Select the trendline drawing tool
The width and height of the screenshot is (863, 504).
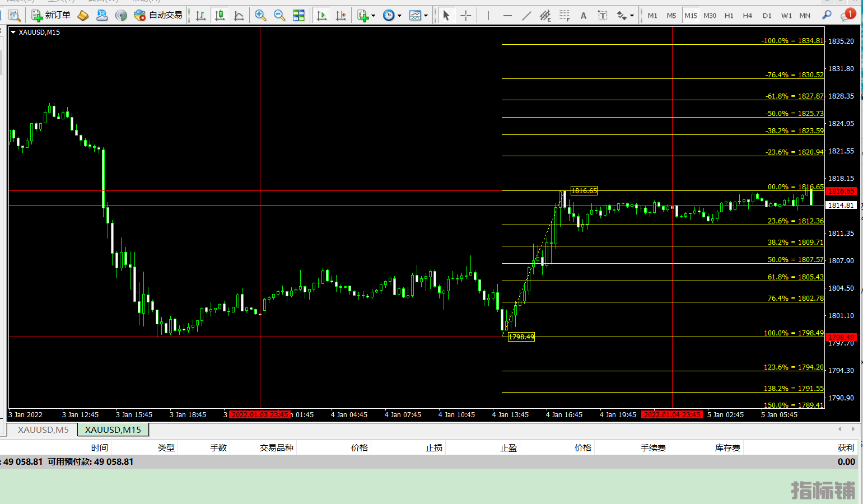click(x=526, y=16)
